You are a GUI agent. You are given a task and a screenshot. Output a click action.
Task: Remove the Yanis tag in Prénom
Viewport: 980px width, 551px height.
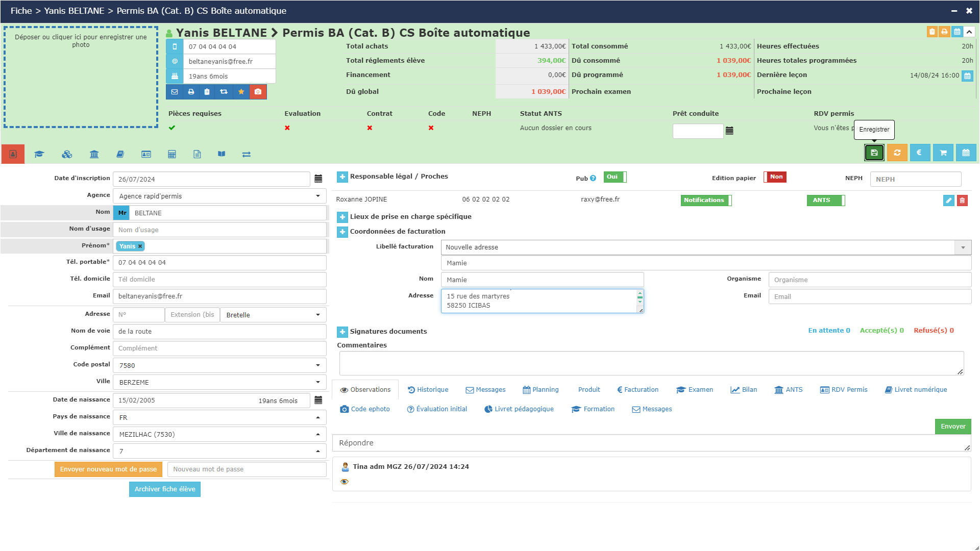pos(140,246)
